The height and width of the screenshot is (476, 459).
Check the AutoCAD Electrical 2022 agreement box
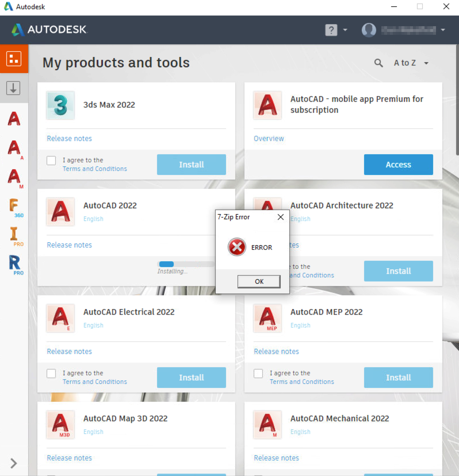[51, 373]
